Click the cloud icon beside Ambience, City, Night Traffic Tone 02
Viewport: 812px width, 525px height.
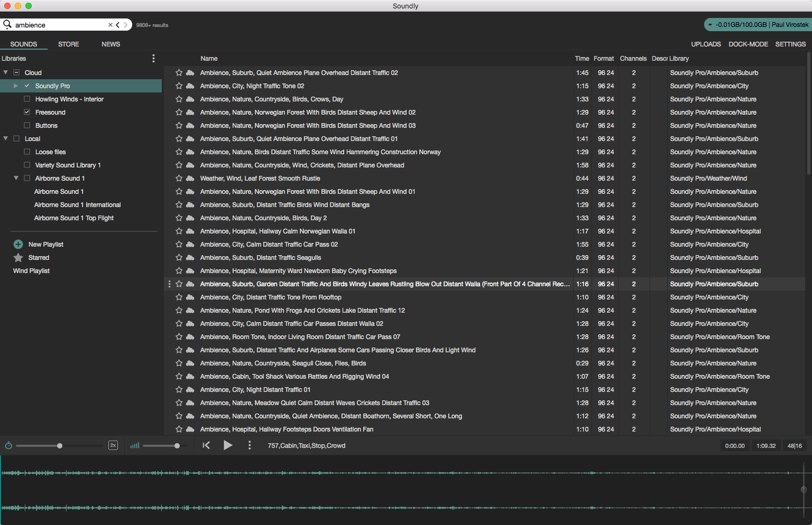pyautogui.click(x=190, y=86)
